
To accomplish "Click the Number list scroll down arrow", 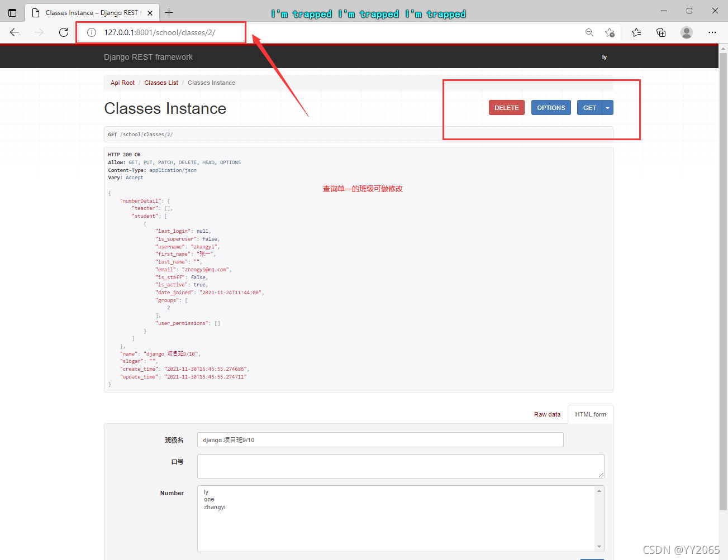I will point(599,547).
